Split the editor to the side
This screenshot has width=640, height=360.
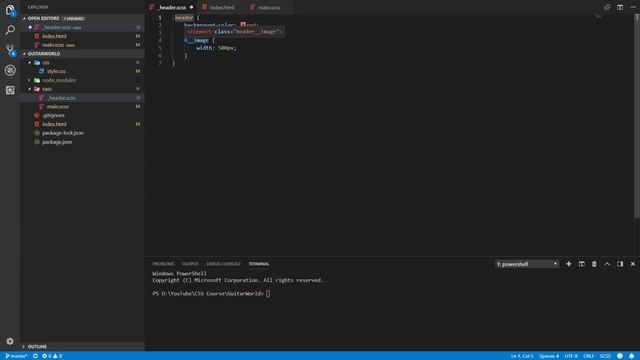[620, 7]
